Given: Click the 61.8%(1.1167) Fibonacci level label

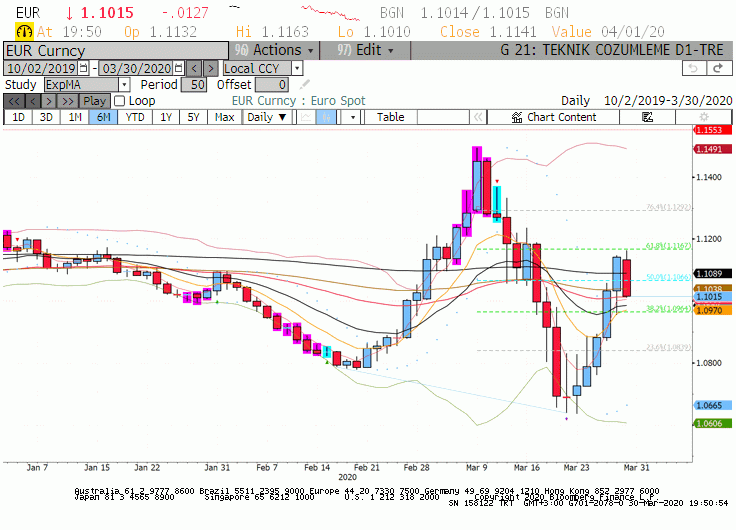Looking at the screenshot, I should [668, 246].
